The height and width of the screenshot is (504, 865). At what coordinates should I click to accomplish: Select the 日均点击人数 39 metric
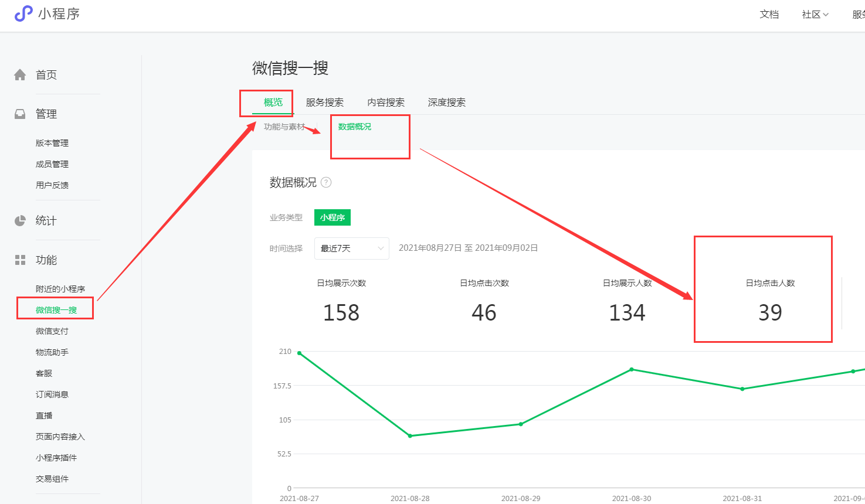771,302
